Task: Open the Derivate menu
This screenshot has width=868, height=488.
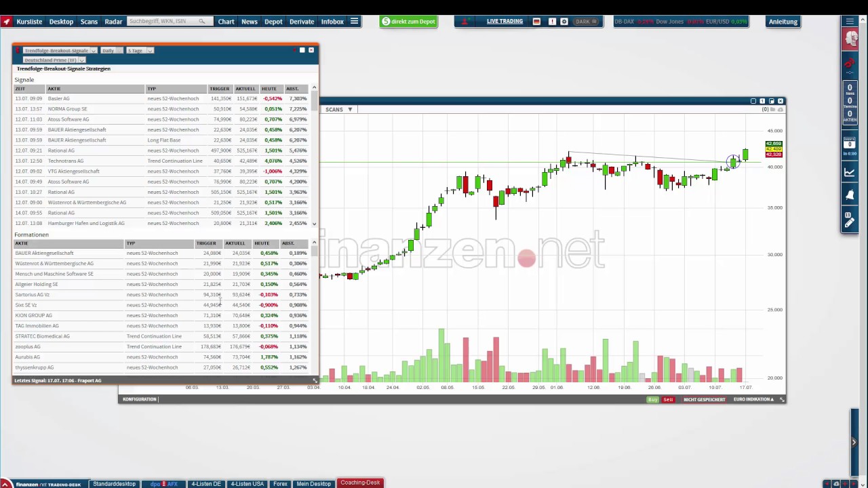Action: click(x=302, y=22)
